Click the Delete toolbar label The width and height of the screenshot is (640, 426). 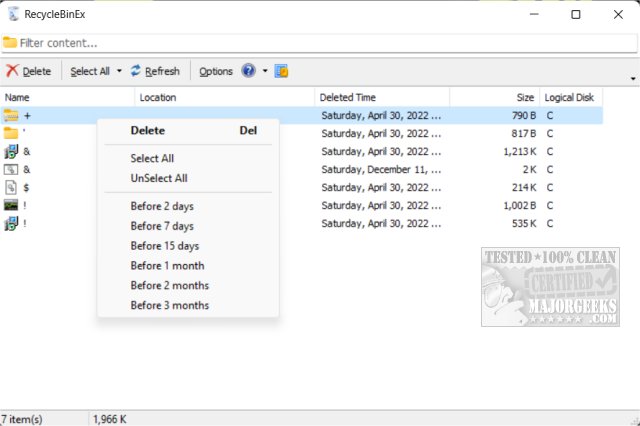[37, 71]
